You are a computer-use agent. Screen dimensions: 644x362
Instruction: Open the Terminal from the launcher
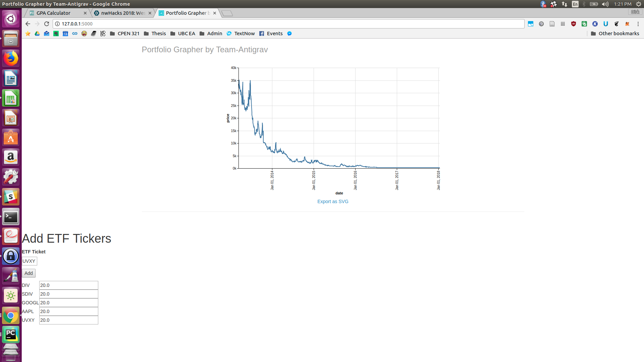click(x=11, y=217)
